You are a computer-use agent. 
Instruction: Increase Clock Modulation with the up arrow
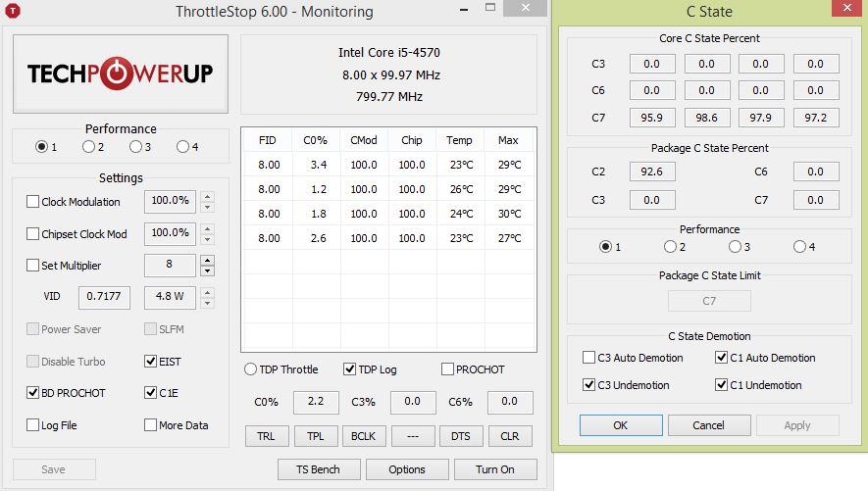pyautogui.click(x=207, y=196)
